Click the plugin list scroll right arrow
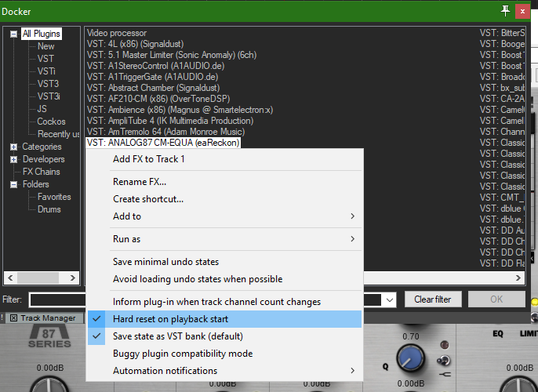Image resolution: width=538 pixels, height=392 pixels. [518, 278]
